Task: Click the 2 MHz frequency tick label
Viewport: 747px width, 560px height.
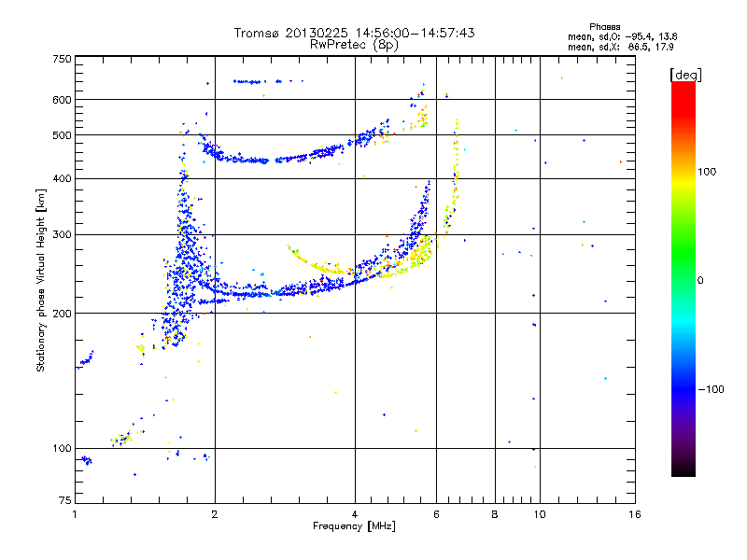Action: click(x=215, y=514)
